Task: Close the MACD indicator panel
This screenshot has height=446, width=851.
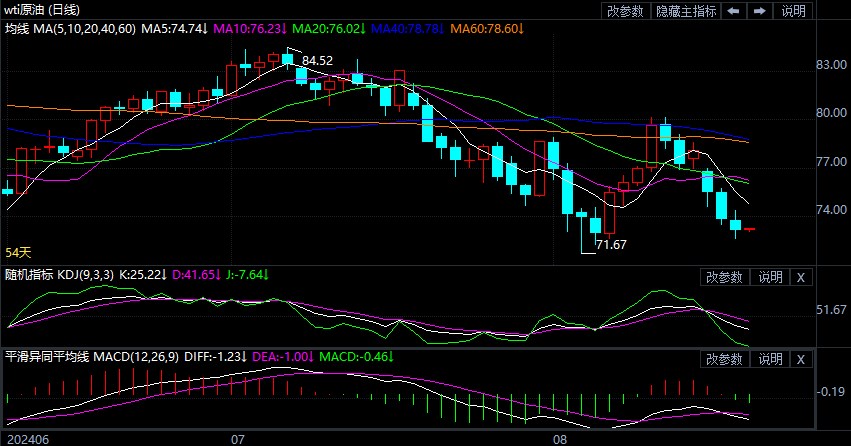Action: coord(801,359)
